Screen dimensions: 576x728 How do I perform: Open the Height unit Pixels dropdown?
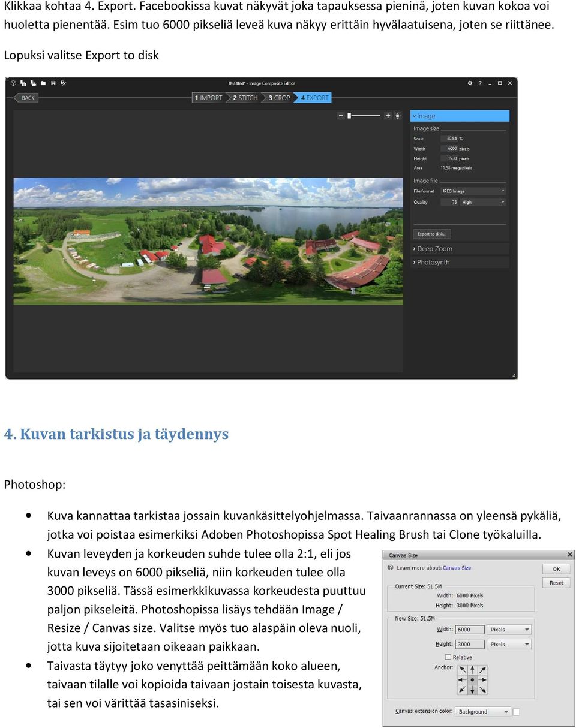click(509, 644)
